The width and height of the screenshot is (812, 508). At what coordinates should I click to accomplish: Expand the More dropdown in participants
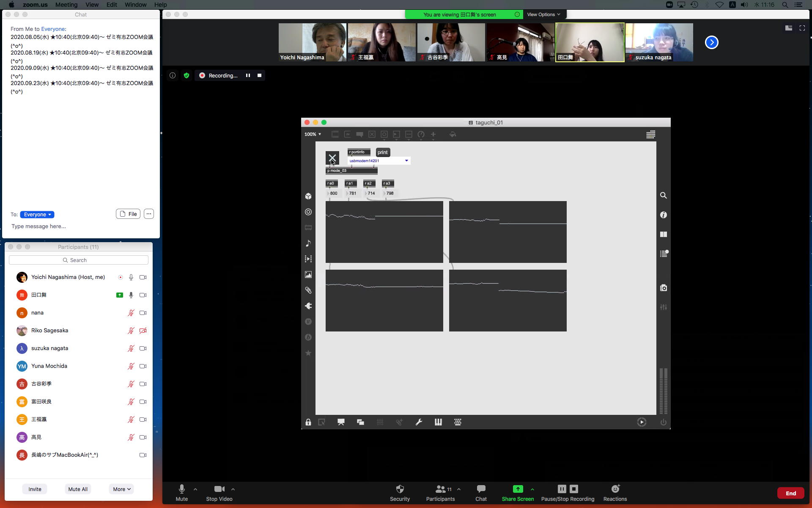coord(121,489)
